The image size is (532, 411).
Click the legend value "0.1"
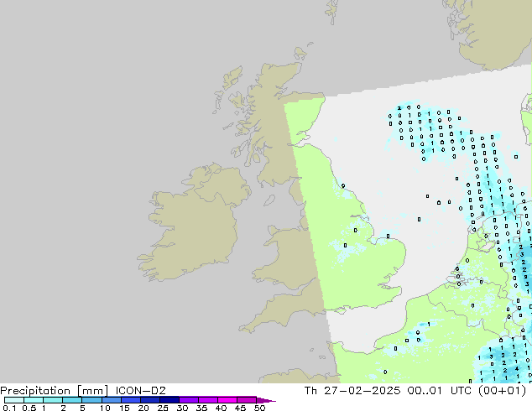(x=9, y=408)
